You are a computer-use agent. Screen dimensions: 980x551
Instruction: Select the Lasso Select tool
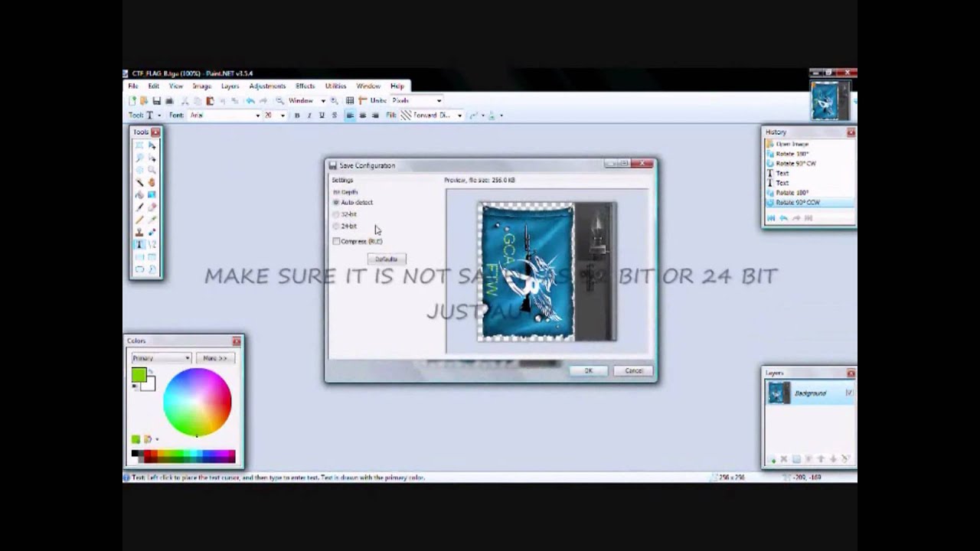[139, 157]
